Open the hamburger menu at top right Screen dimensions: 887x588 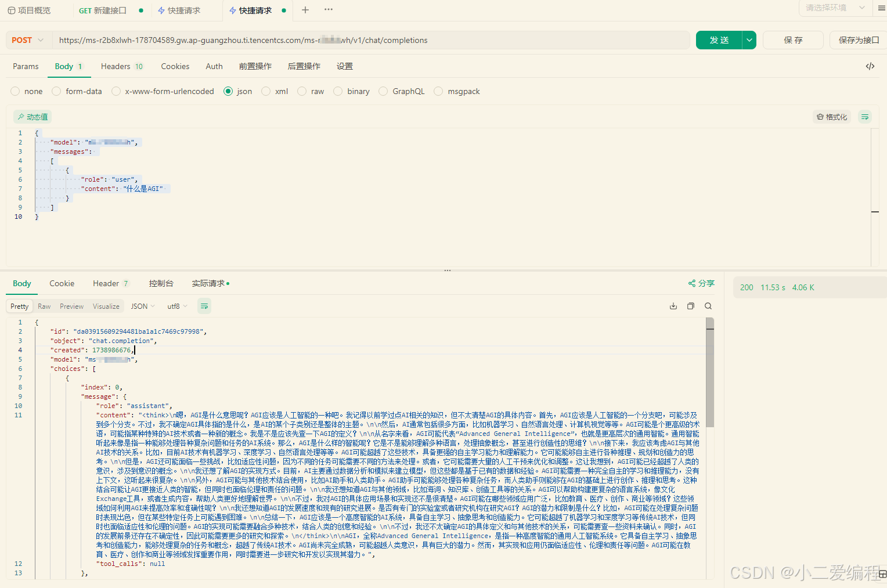coord(881,8)
